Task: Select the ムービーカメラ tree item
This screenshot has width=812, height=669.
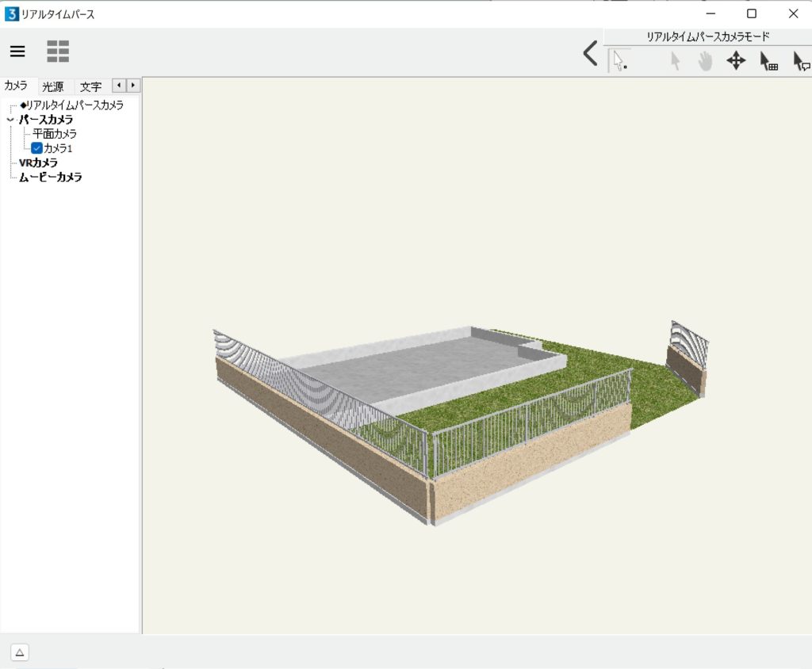Action: point(51,177)
